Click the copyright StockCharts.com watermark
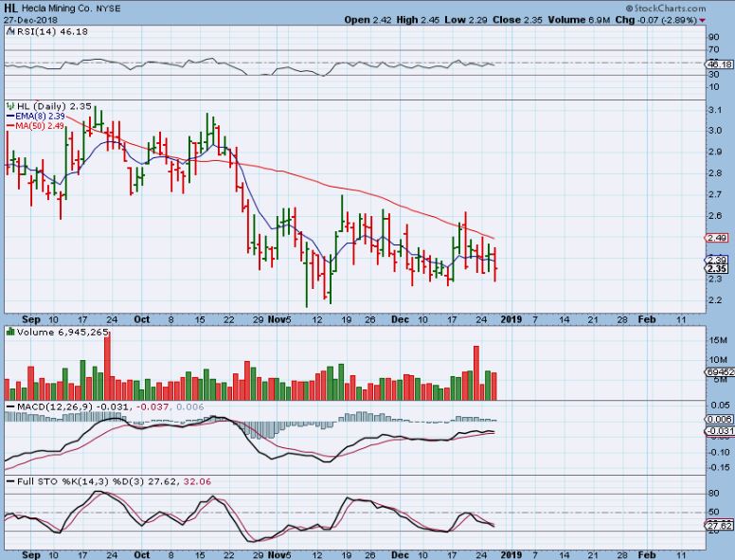This screenshot has width=735, height=560. tap(677, 9)
